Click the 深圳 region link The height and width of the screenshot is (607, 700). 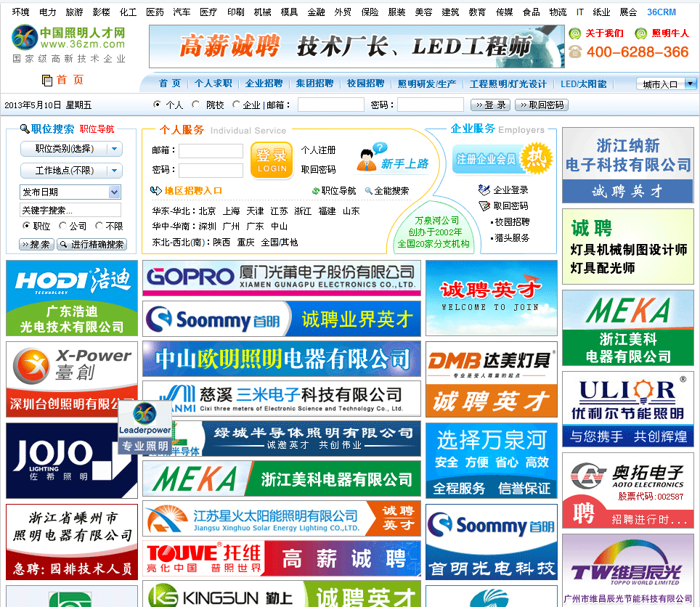point(207,227)
